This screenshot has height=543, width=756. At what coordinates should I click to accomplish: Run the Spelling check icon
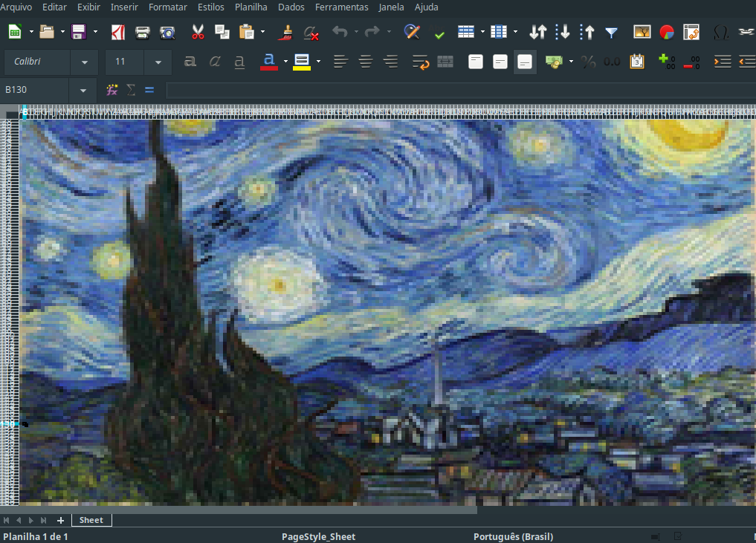pyautogui.click(x=439, y=33)
